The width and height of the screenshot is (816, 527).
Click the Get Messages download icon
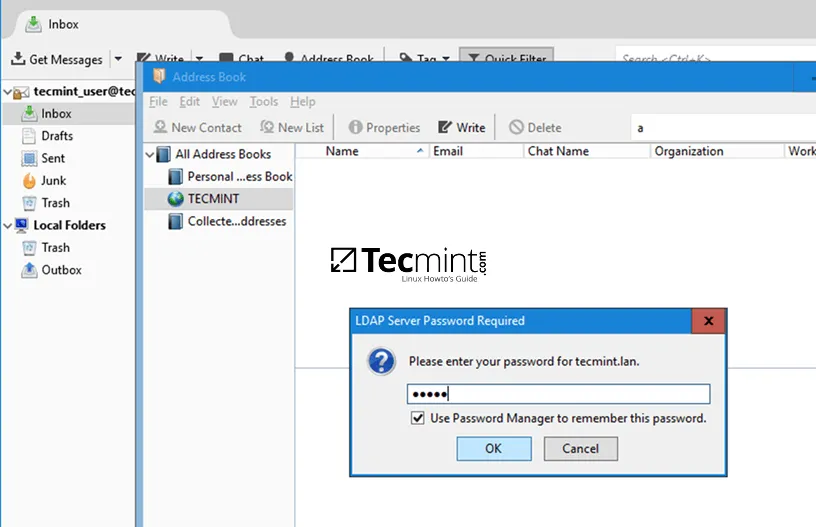[18, 58]
